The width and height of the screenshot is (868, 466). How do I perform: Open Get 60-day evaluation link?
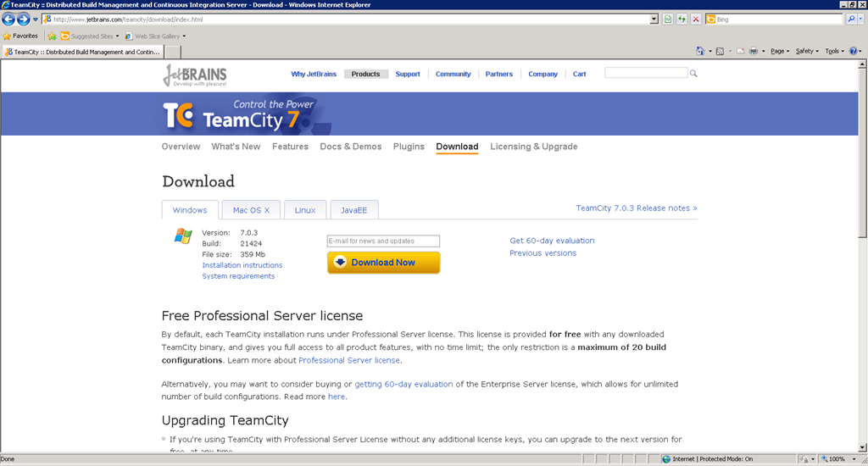click(x=552, y=241)
